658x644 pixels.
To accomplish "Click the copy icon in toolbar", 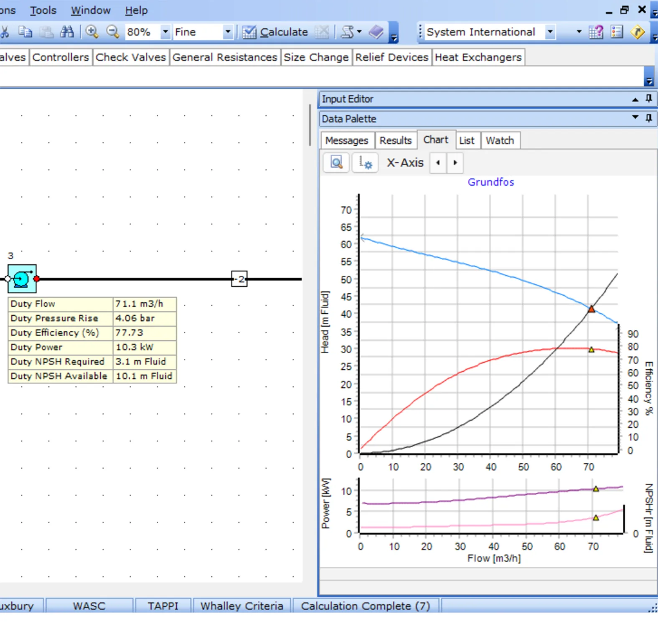I will [25, 32].
